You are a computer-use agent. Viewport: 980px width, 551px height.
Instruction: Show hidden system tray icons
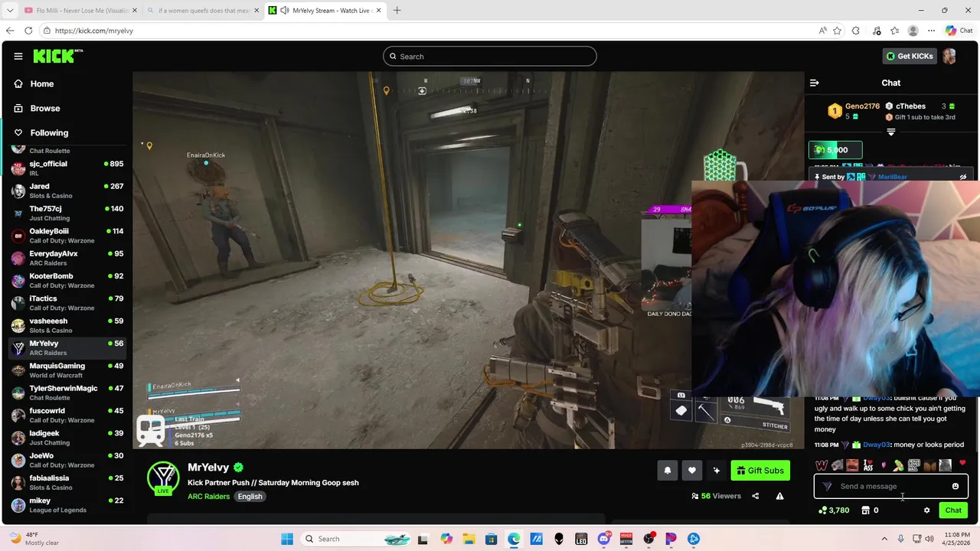click(x=884, y=539)
